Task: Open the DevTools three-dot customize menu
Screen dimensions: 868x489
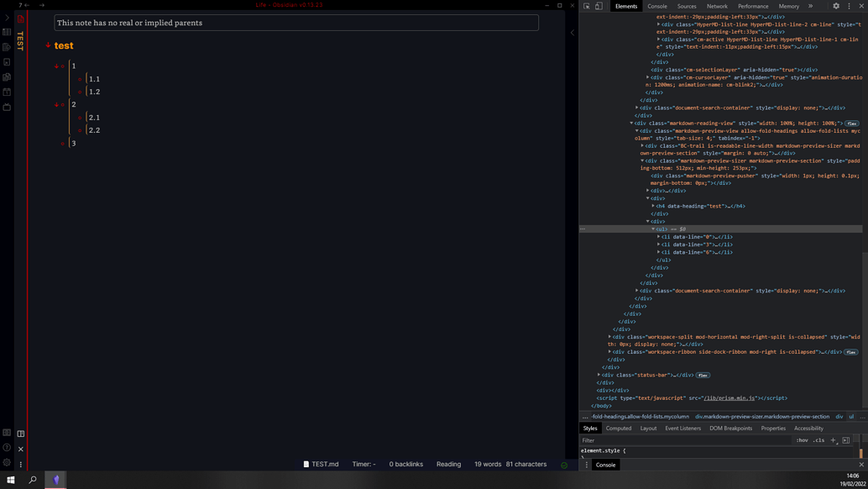Action: tap(850, 6)
